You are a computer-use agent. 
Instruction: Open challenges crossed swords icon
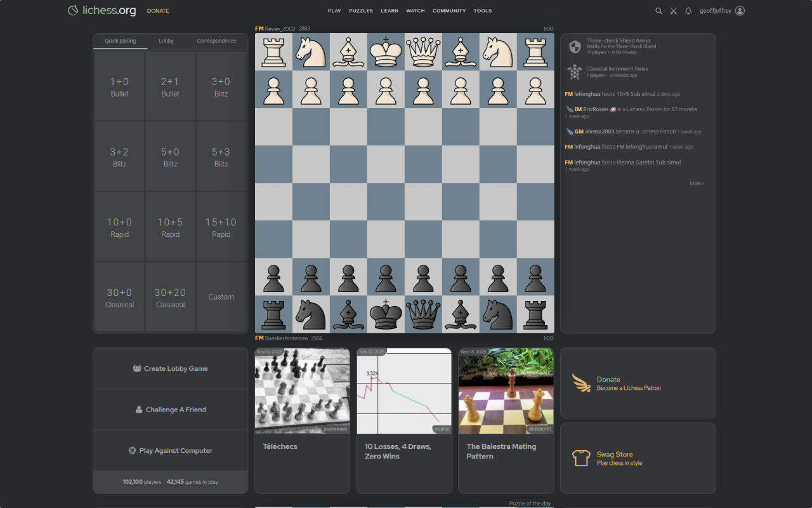click(x=674, y=11)
